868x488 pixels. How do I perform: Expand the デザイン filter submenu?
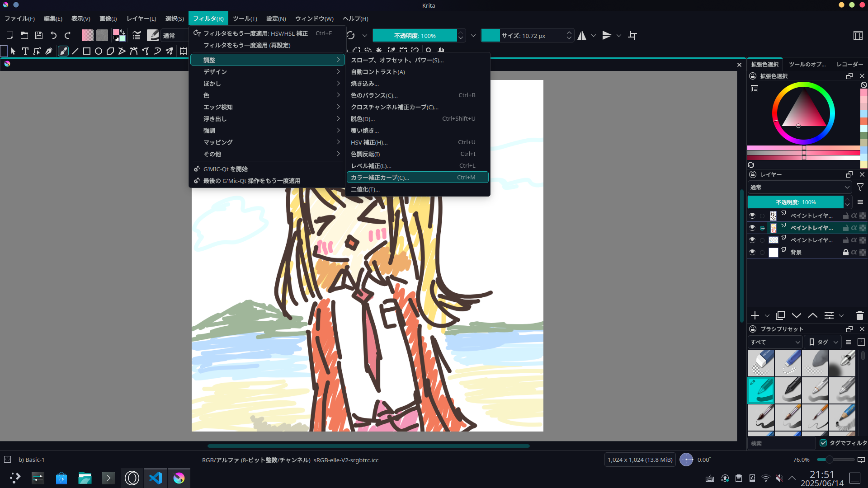pyautogui.click(x=268, y=72)
